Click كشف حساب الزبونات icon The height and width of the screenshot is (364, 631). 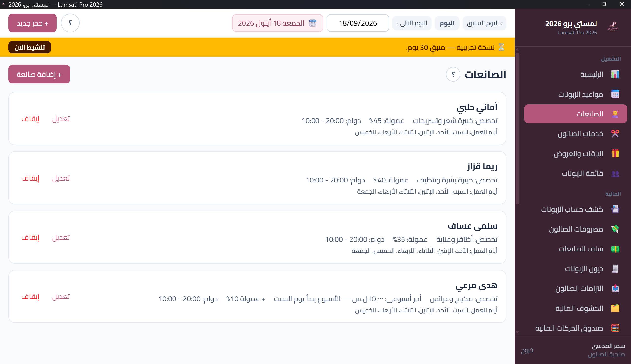(x=615, y=209)
